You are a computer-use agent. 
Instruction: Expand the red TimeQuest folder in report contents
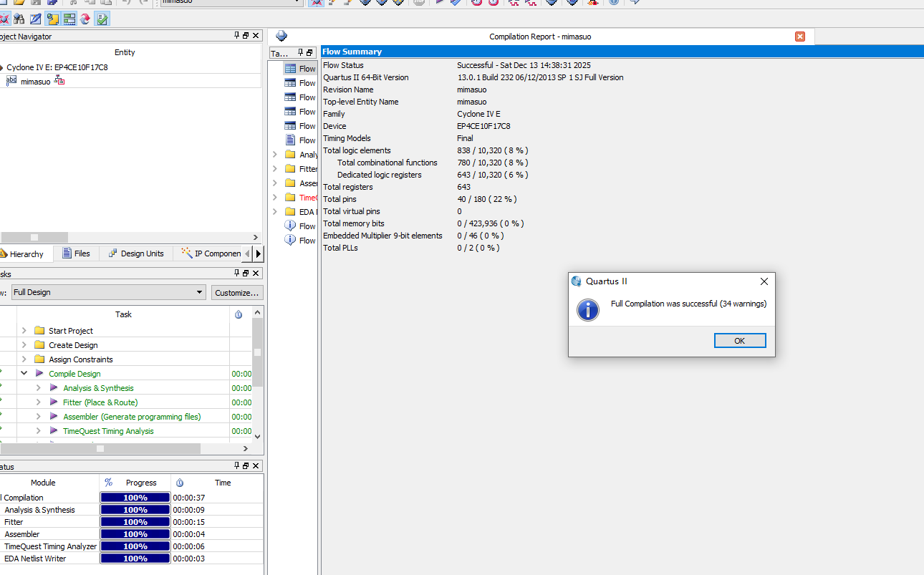tap(275, 198)
